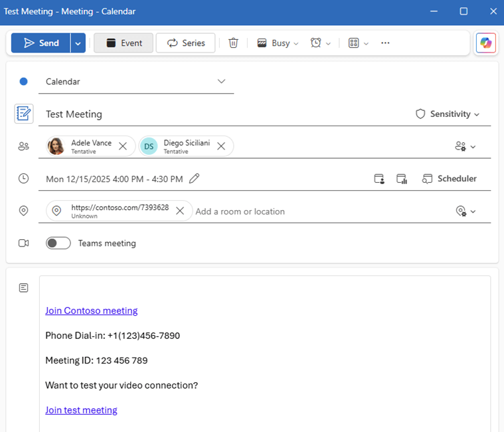Click the meeting date and time text

[x=114, y=179]
